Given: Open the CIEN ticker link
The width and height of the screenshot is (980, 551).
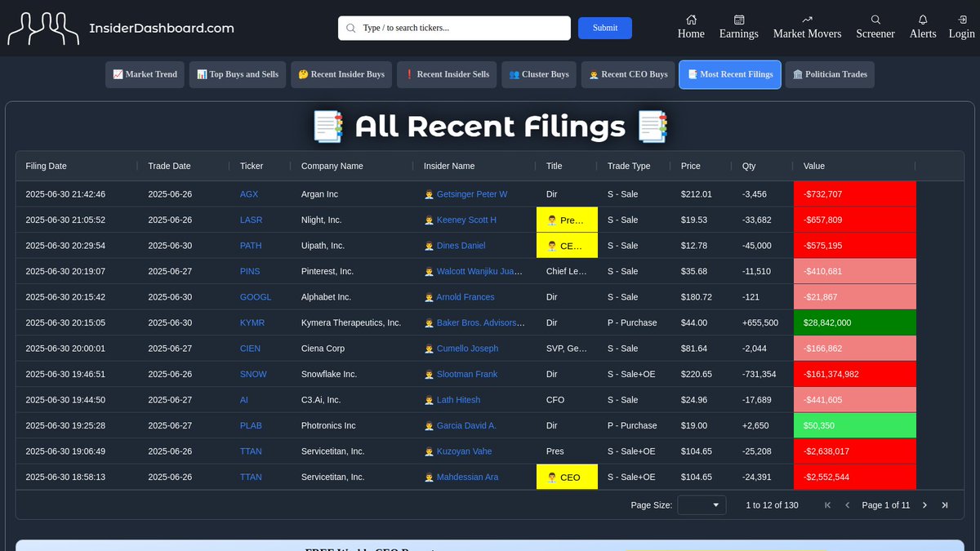Looking at the screenshot, I should click(x=251, y=349).
